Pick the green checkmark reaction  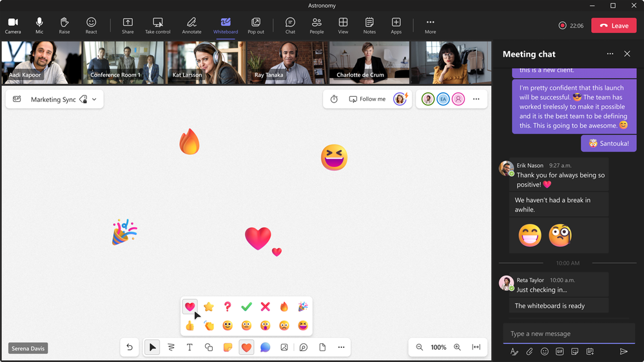(246, 307)
